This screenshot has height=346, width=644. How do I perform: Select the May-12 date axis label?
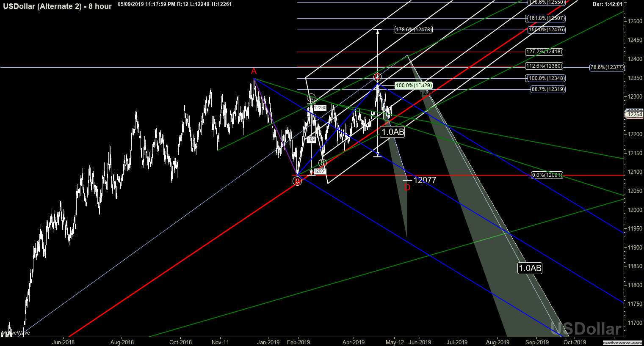tap(395, 342)
